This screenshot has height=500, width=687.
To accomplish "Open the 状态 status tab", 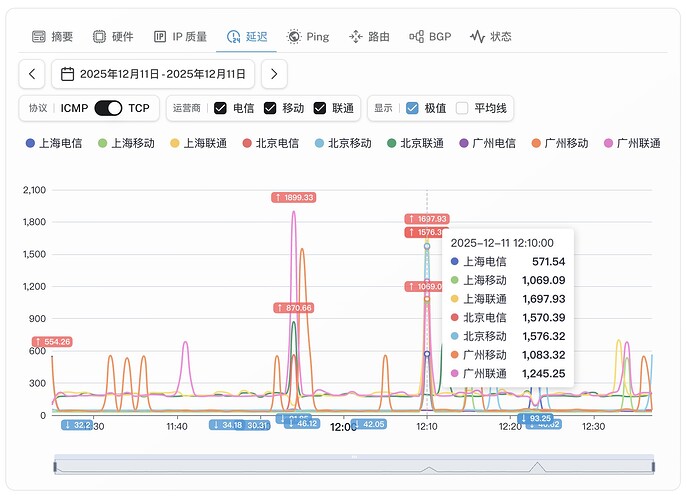I will [491, 36].
